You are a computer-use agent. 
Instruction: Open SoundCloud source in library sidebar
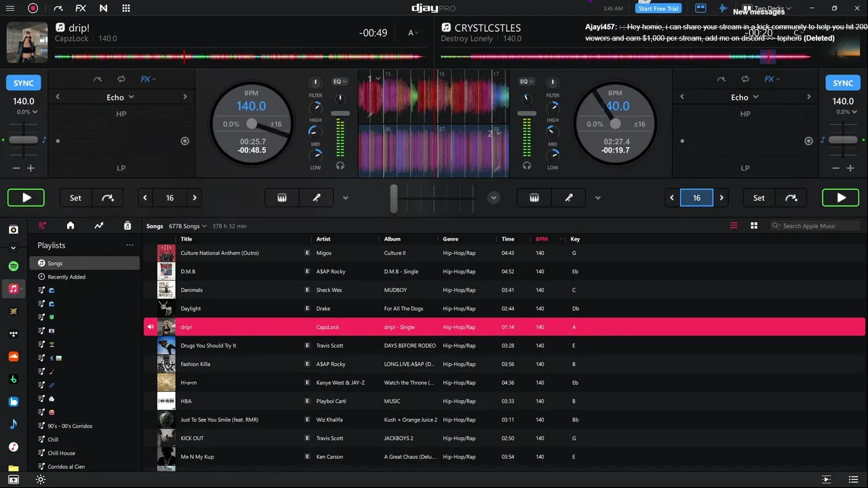point(13,356)
